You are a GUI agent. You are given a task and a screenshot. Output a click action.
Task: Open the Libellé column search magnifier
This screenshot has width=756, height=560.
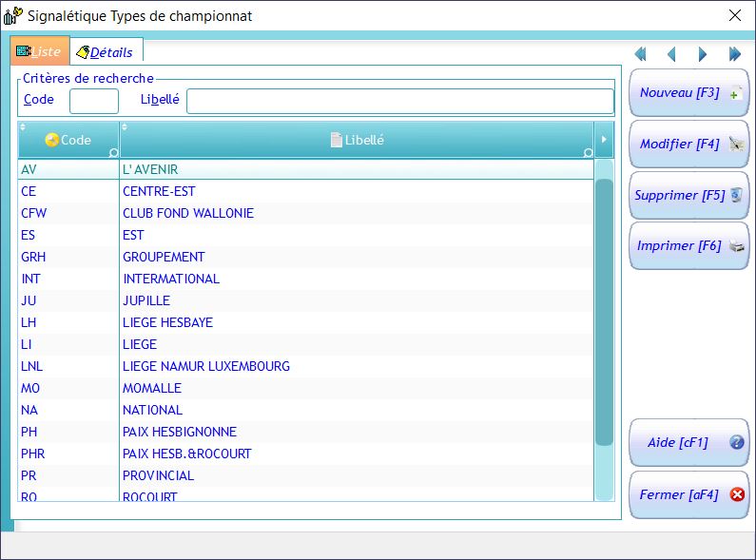click(588, 153)
